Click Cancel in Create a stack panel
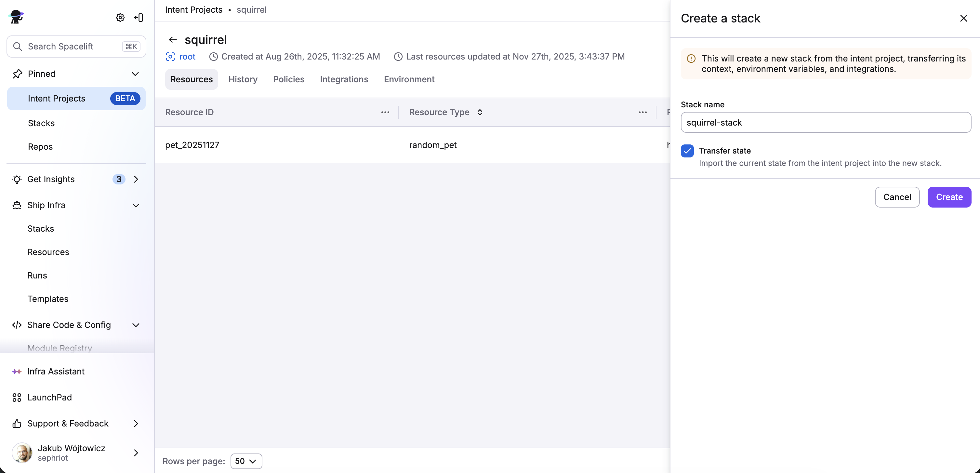The width and height of the screenshot is (980, 473). (897, 197)
